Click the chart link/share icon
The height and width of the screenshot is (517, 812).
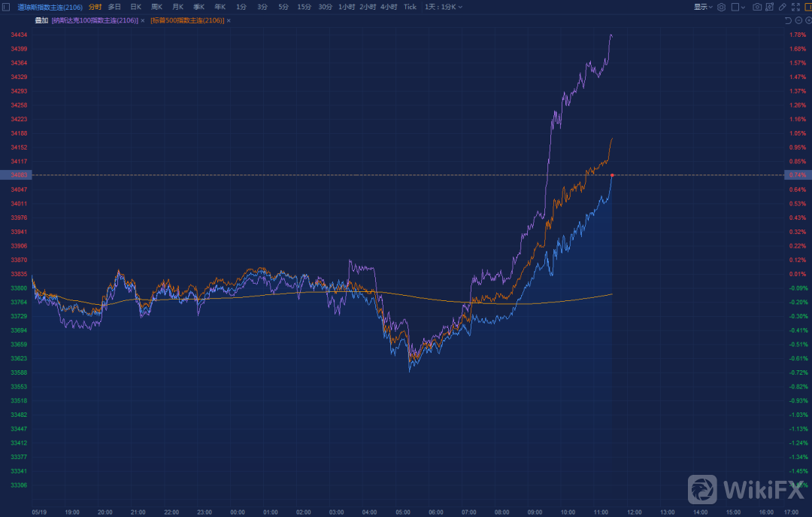[770, 7]
